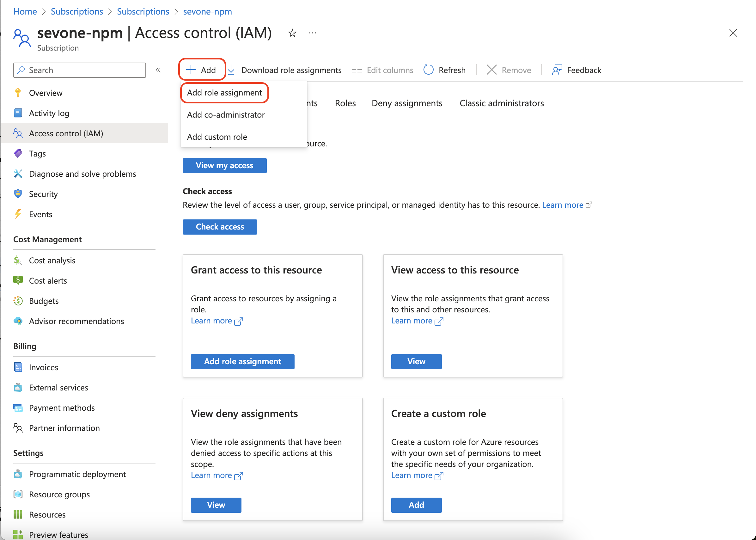
Task: Click View button in View access card
Action: click(416, 361)
